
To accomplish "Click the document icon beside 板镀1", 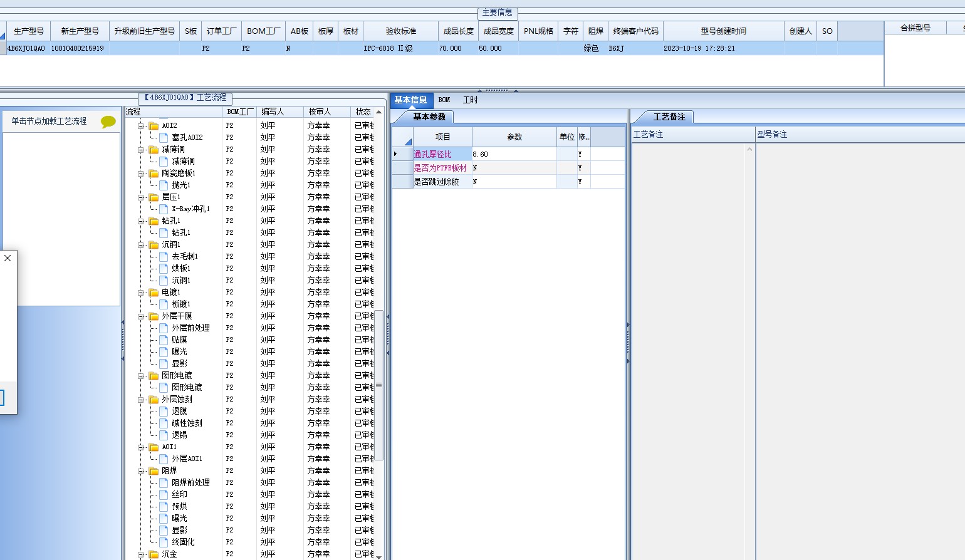I will (x=164, y=304).
